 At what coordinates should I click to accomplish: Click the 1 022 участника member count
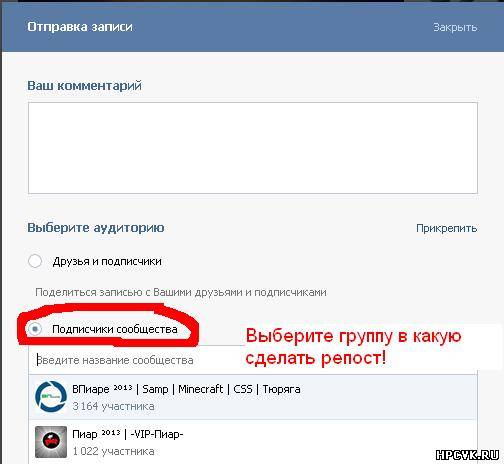113,451
